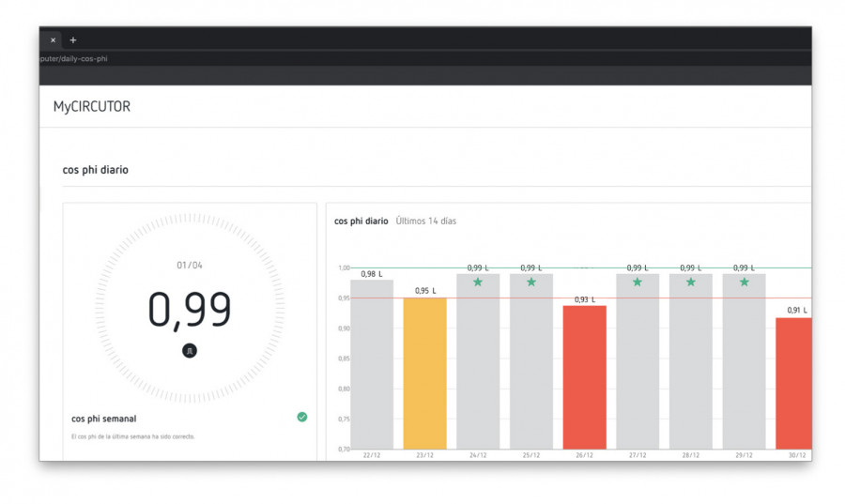Image resolution: width=845 pixels, height=504 pixels.
Task: Click the cos phi semanal label
Action: [x=104, y=419]
